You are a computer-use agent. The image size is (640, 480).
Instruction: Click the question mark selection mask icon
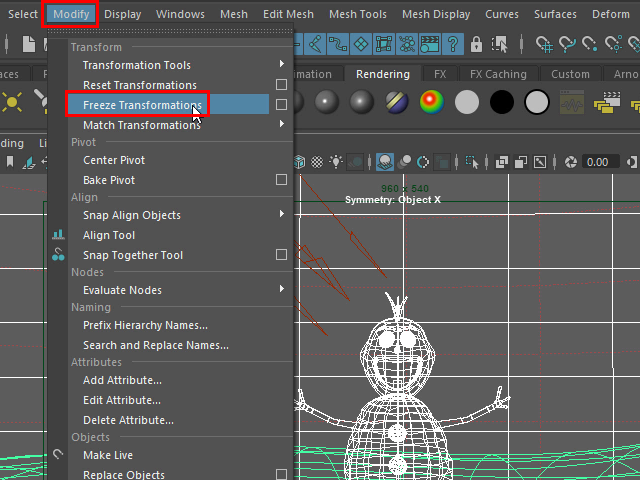click(x=453, y=44)
